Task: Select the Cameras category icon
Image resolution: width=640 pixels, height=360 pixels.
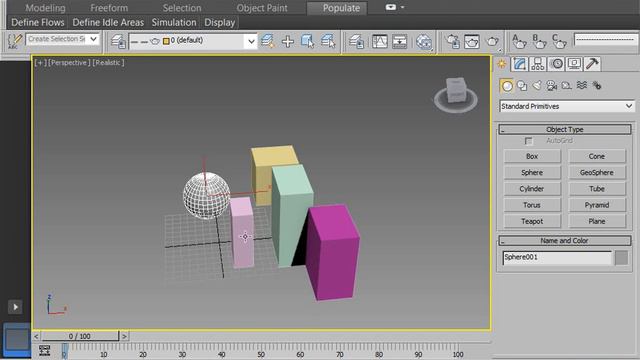Action: point(551,85)
